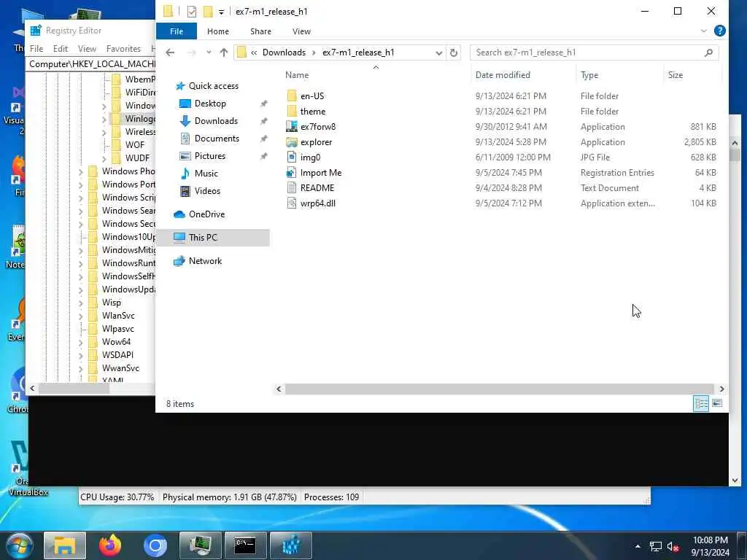Open Registry Editor View menu
This screenshot has width=747, height=560.
[x=87, y=49]
